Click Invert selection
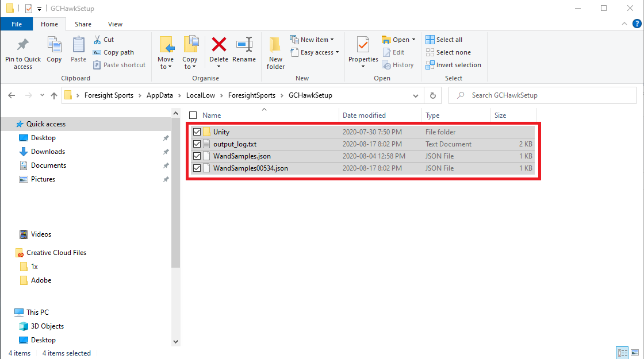This screenshot has height=359, width=644. (x=454, y=65)
